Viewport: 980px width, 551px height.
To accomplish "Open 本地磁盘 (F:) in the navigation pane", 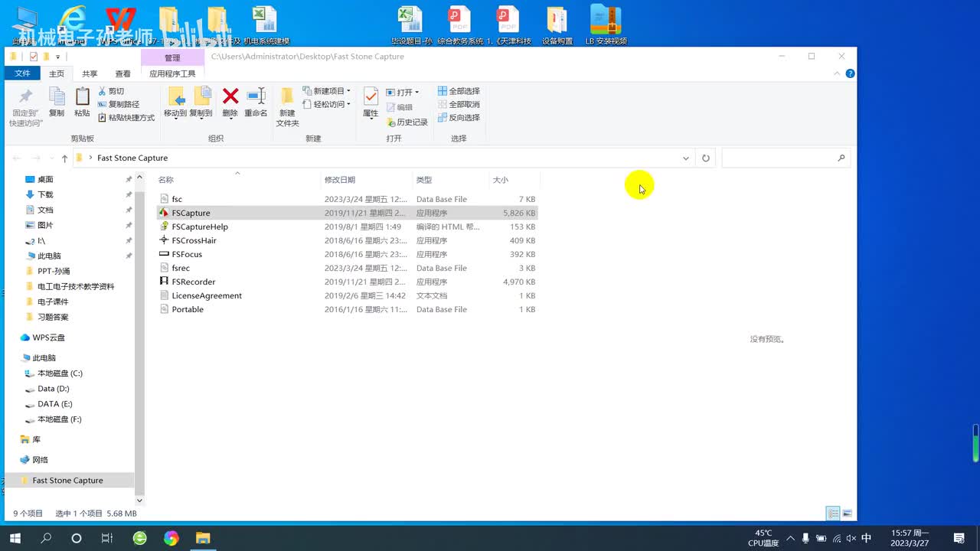I will 59,419.
